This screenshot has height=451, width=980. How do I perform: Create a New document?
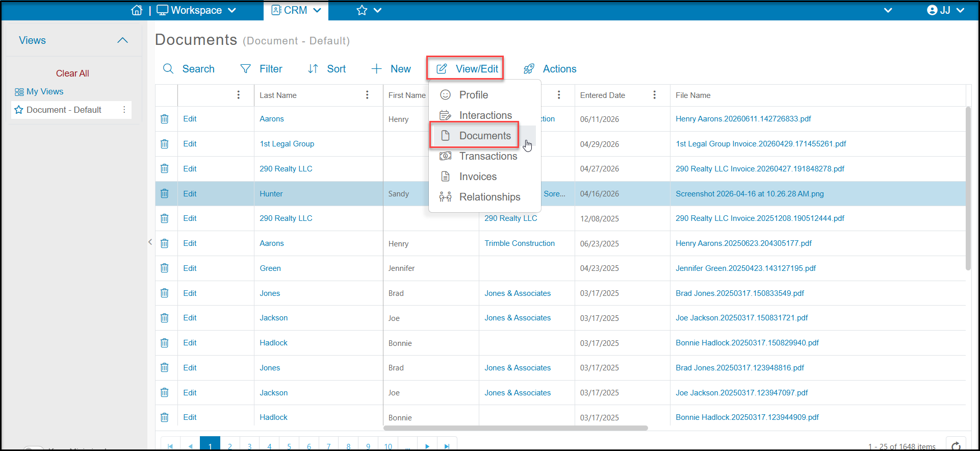point(391,69)
